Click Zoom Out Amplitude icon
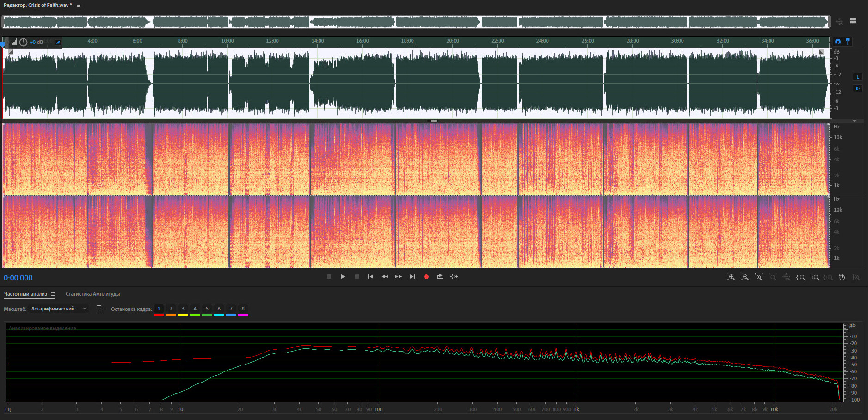The image size is (868, 420). pyautogui.click(x=745, y=277)
